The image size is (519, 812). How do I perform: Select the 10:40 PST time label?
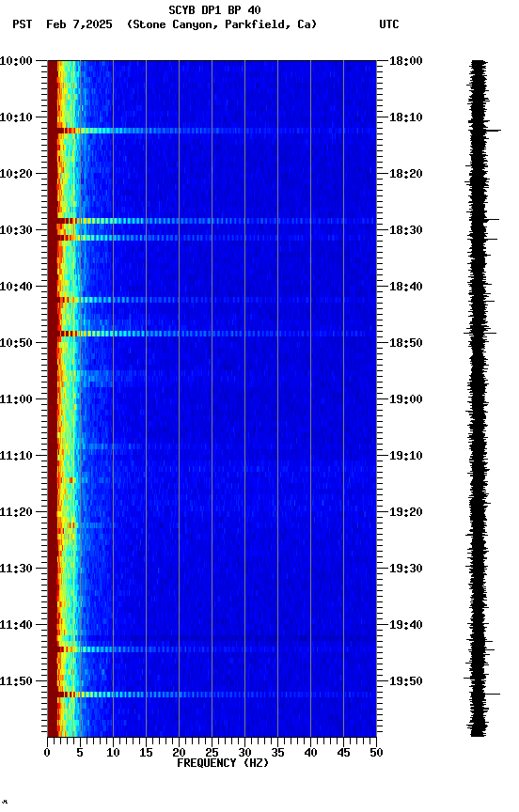pyautogui.click(x=16, y=287)
